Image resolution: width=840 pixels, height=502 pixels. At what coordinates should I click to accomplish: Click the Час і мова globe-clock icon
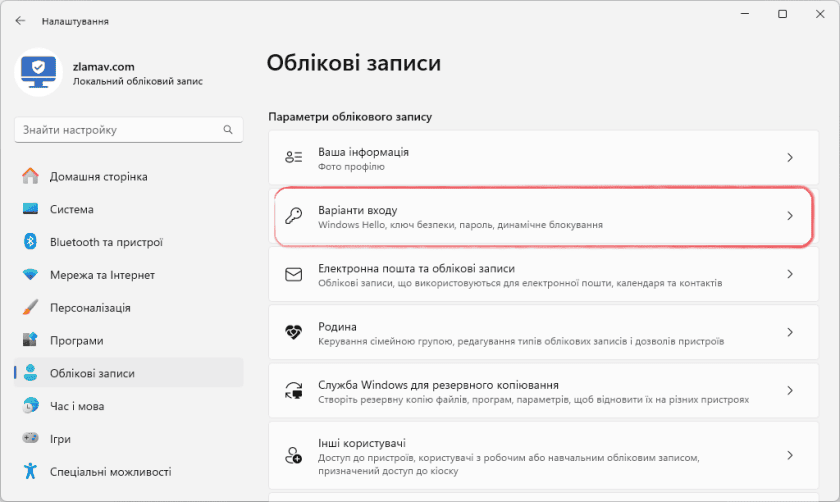(x=31, y=406)
